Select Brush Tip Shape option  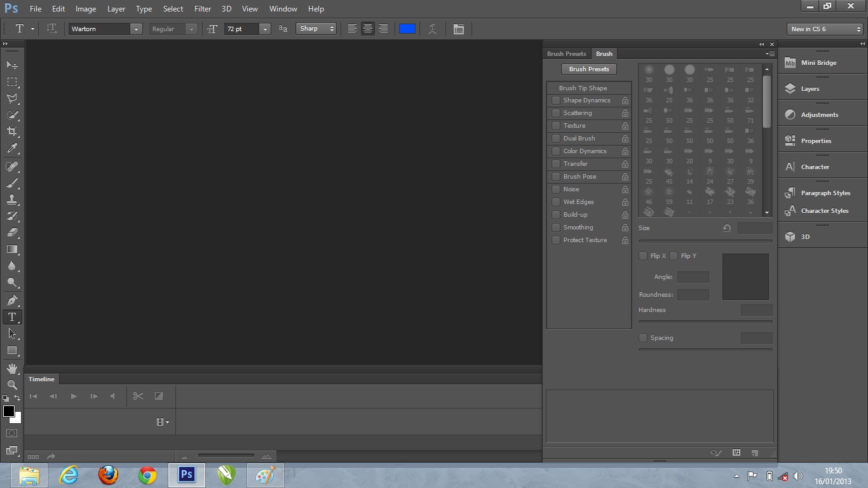point(589,88)
